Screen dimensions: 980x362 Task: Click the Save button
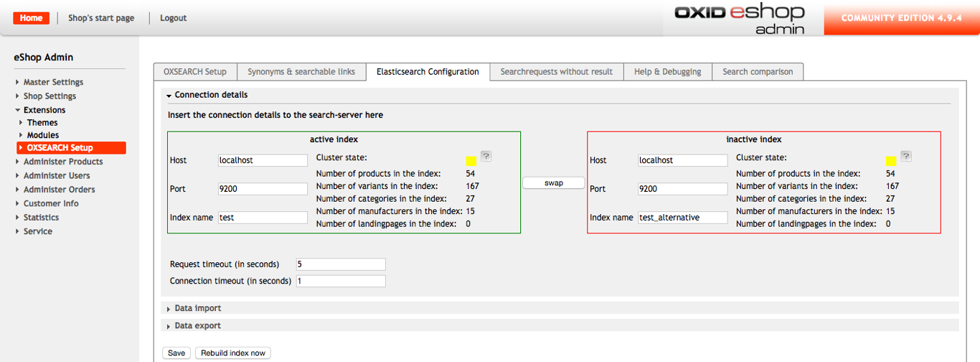pos(176,353)
